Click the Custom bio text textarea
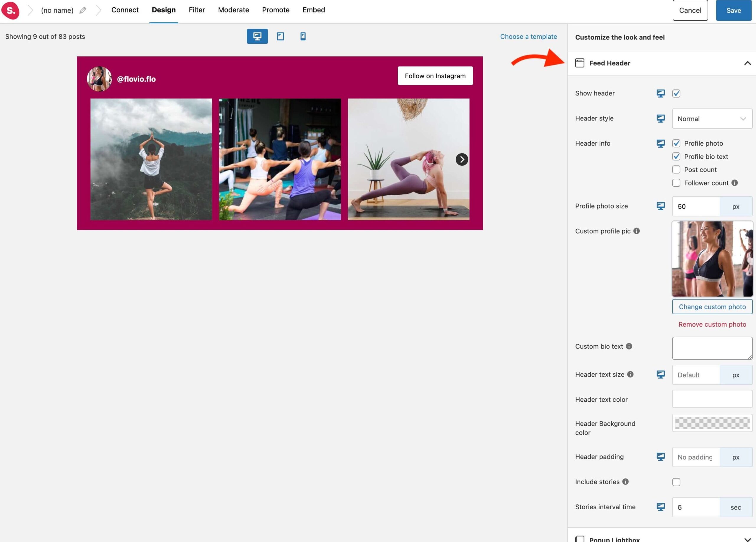 tap(712, 348)
